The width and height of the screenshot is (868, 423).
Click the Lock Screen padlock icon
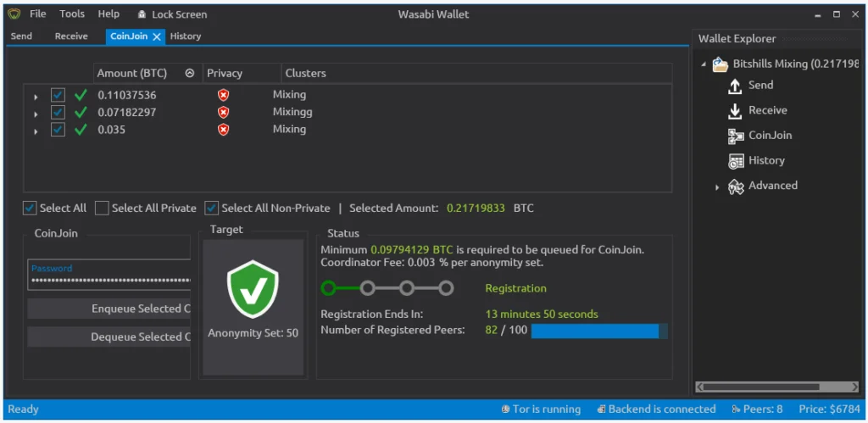pyautogui.click(x=142, y=14)
